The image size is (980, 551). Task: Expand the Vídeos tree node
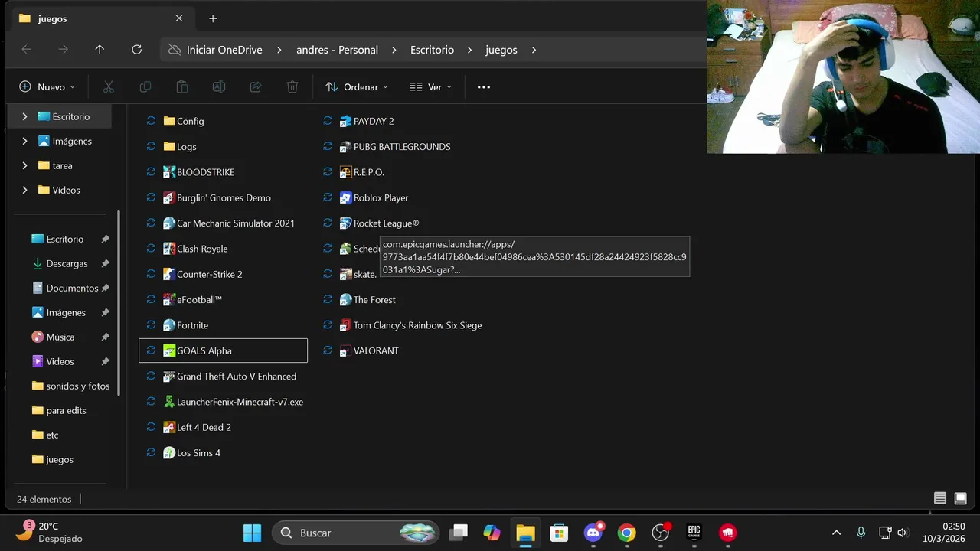24,190
